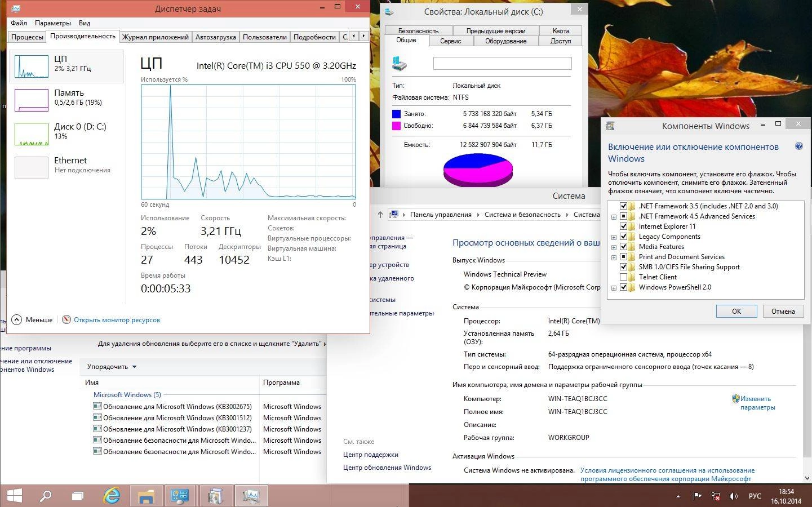
Task: Open the Доступ tab in disk properties
Action: pyautogui.click(x=561, y=41)
